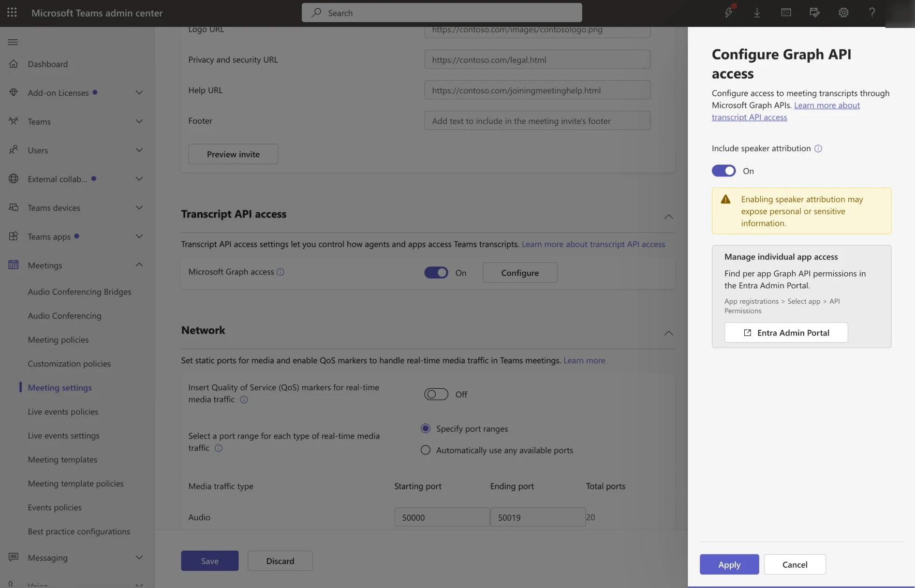Open Network section Learn more link

coord(584,360)
